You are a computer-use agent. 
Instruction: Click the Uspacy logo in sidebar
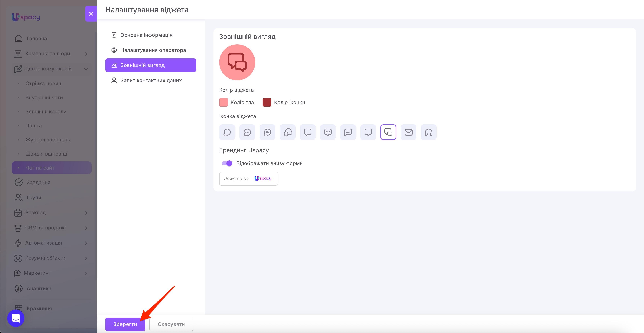pyautogui.click(x=26, y=17)
